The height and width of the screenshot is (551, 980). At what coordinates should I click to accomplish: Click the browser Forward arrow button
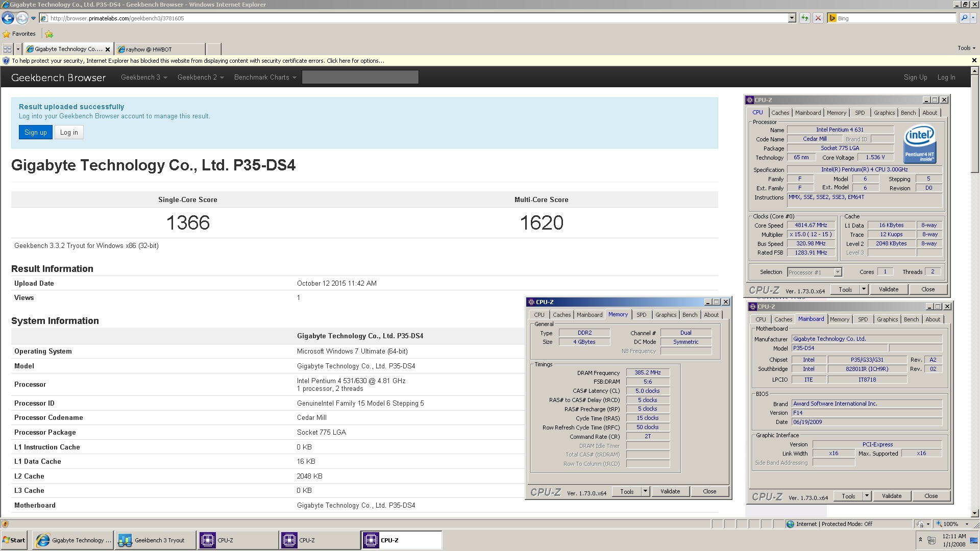21,18
